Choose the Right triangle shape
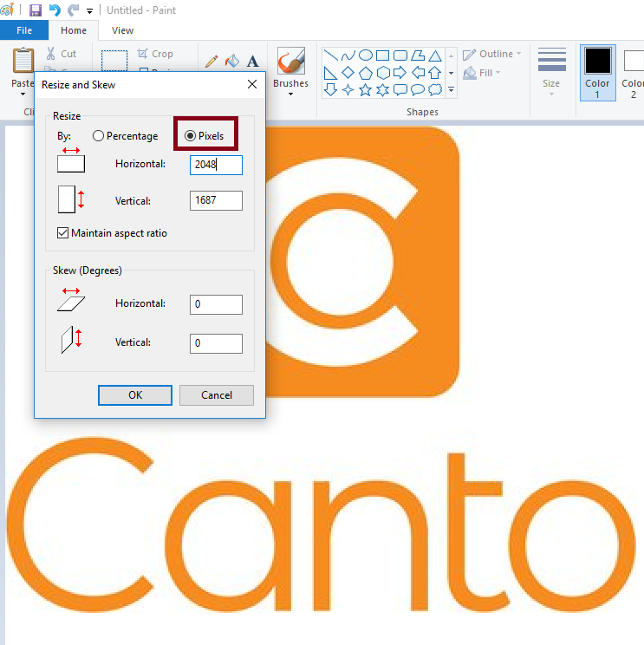Viewport: 644px width, 645px height. coord(330,73)
